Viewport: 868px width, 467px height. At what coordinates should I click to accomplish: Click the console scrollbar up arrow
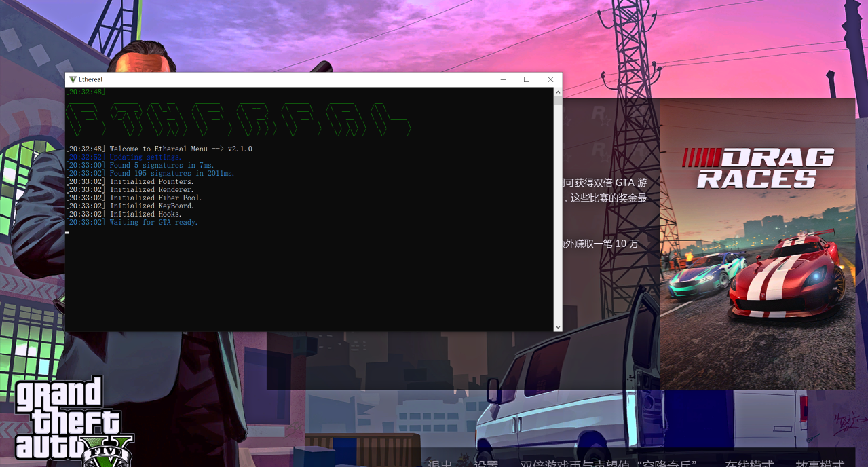tap(558, 92)
